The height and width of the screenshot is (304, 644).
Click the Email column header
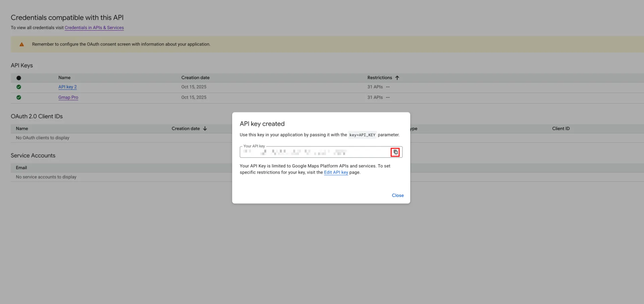point(21,168)
